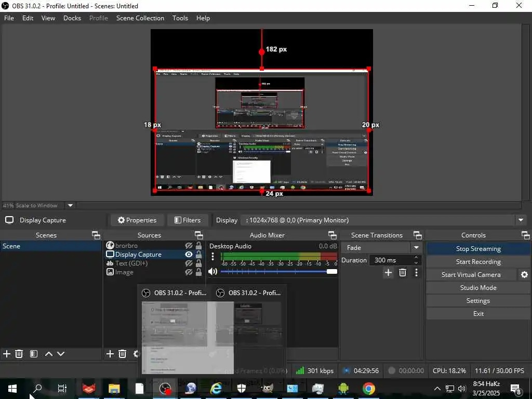The image size is (532, 399).
Task: Click Start Virtual Camera
Action: pos(471,275)
